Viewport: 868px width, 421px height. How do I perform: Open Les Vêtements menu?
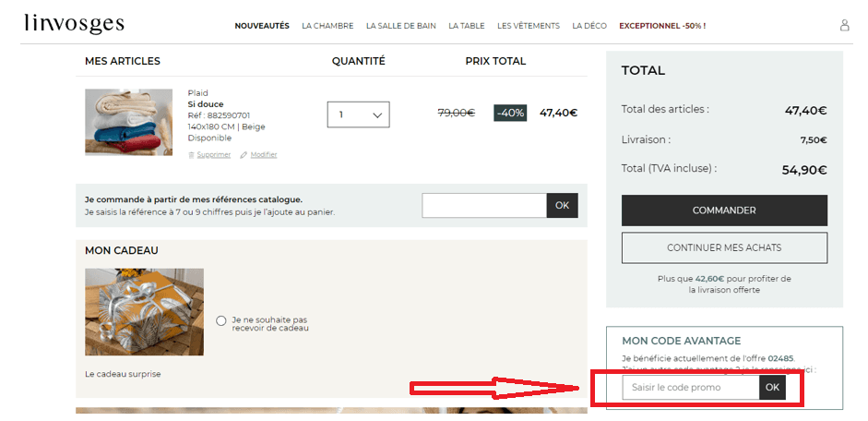[529, 26]
